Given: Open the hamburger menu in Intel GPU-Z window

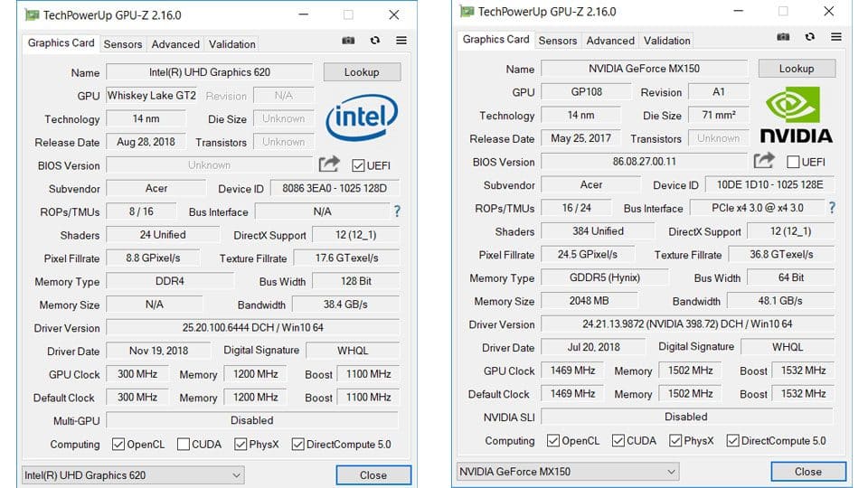Looking at the screenshot, I should (401, 41).
